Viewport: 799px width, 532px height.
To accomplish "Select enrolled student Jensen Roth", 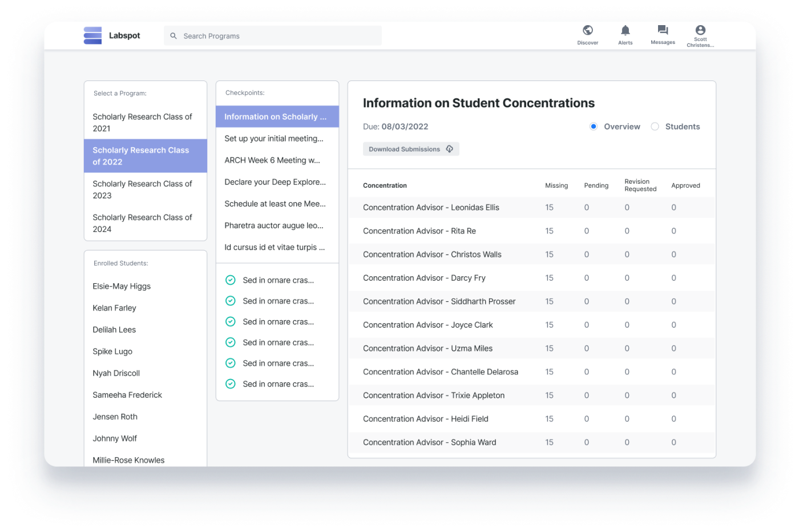I will (x=115, y=416).
